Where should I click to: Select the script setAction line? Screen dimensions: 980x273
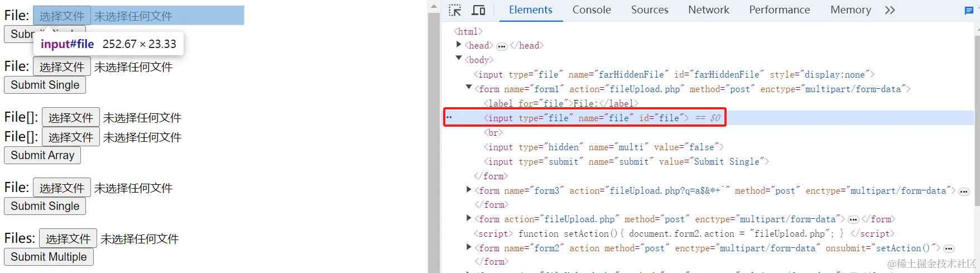pyautogui.click(x=684, y=234)
